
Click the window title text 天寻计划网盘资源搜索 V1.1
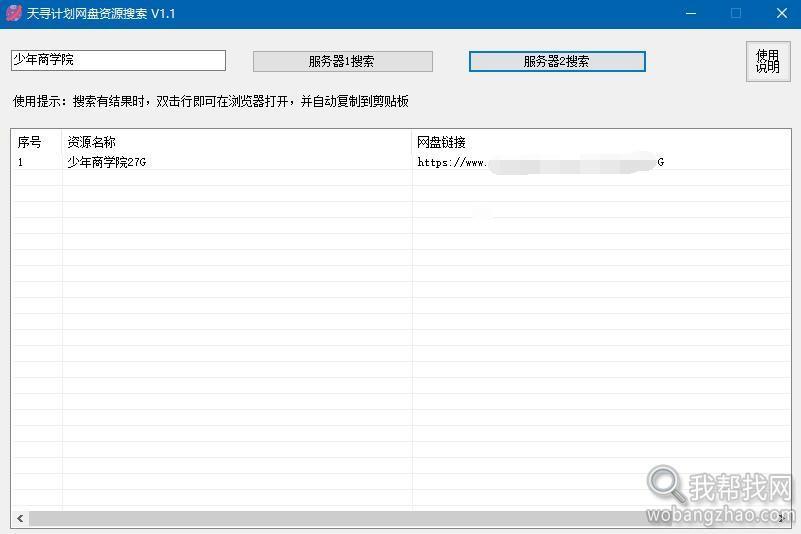[x=101, y=13]
